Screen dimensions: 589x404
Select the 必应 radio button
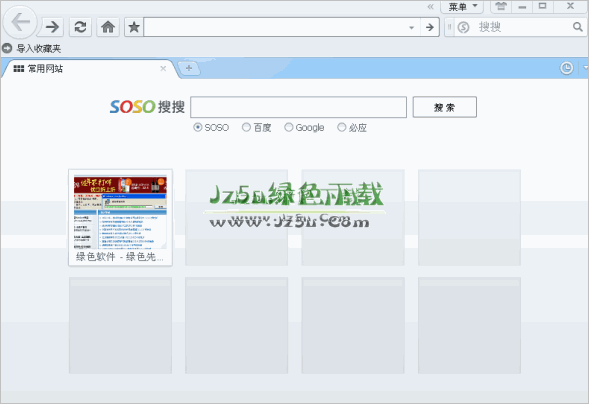341,127
